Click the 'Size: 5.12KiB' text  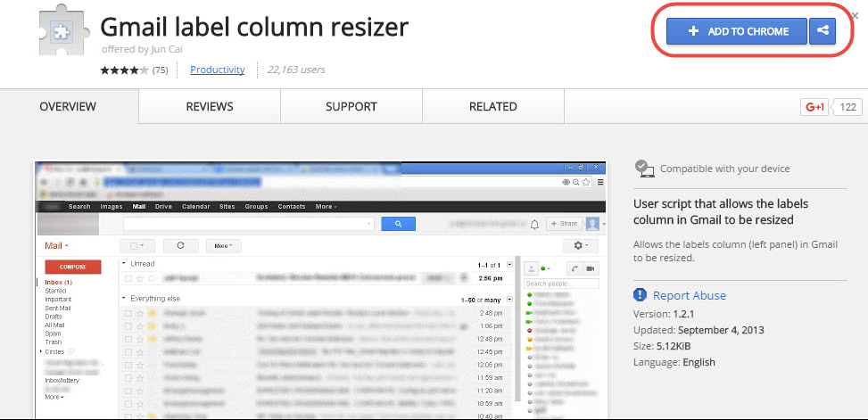(x=662, y=346)
